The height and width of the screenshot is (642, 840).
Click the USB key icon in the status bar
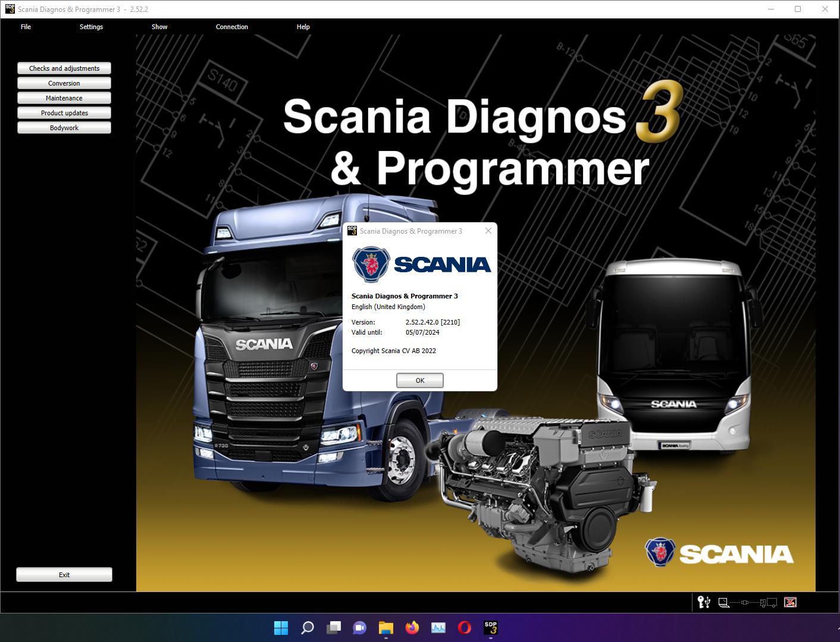click(x=704, y=602)
